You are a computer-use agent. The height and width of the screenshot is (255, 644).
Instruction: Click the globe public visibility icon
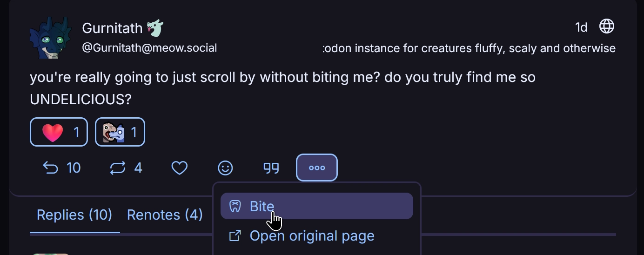point(606,27)
